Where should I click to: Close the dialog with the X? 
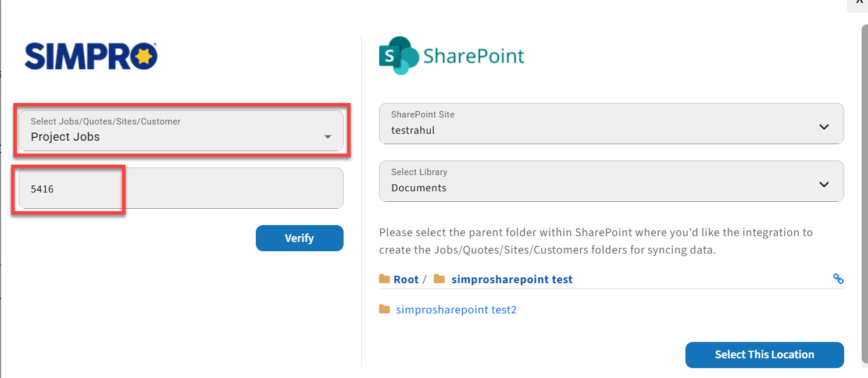tap(859, 2)
